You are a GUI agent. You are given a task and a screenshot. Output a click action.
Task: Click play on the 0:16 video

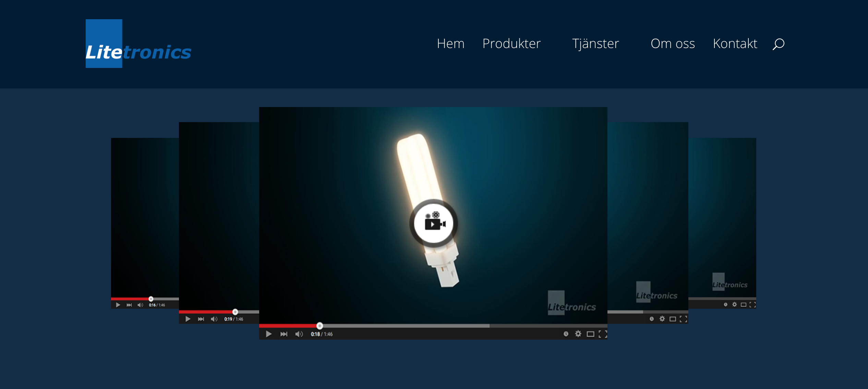(x=118, y=305)
